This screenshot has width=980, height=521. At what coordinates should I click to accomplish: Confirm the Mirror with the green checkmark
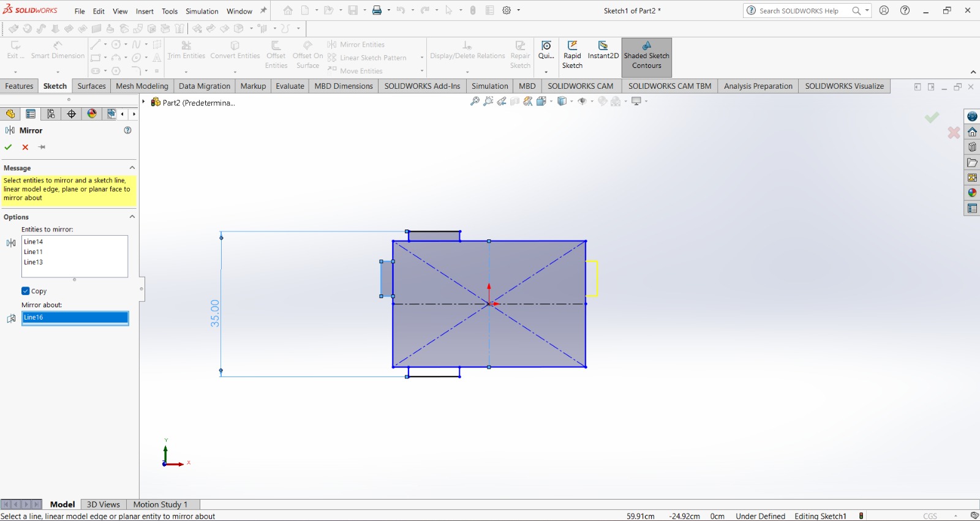(8, 147)
